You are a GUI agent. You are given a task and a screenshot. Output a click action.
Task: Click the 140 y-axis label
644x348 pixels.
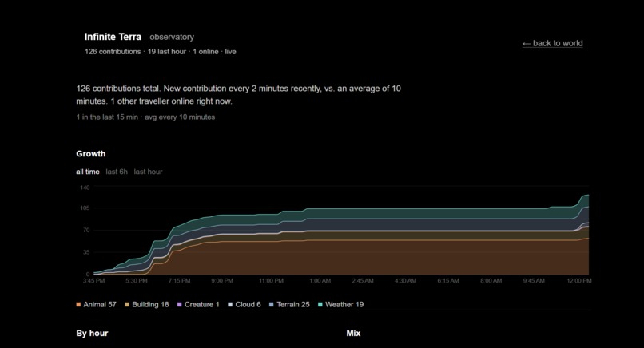[85, 188]
